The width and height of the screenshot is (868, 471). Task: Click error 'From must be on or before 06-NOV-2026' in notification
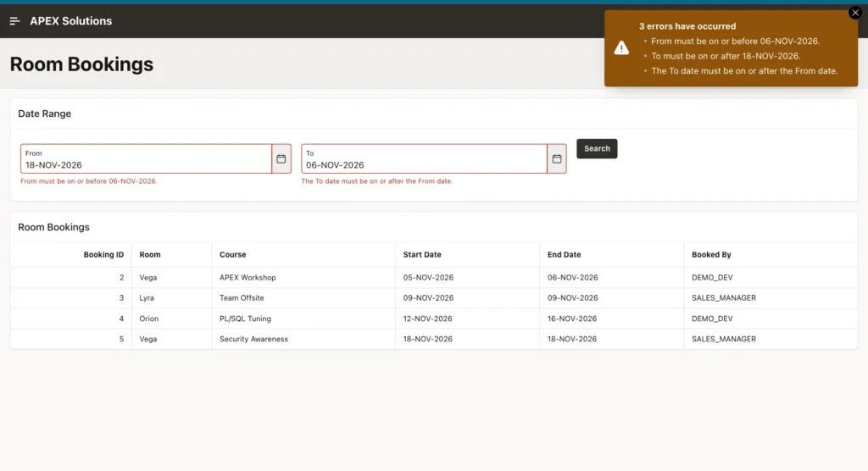coord(735,41)
